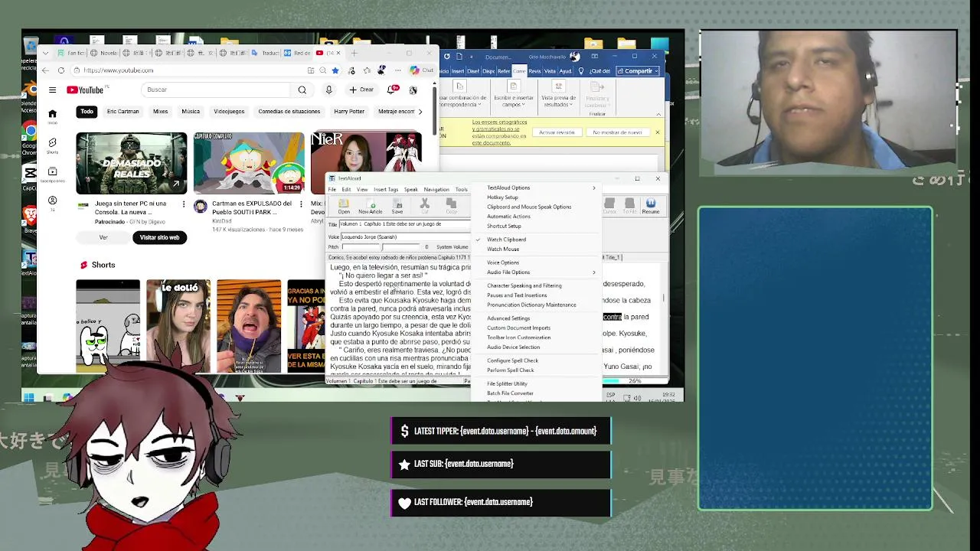Screen dimensions: 980x551
Task: Open the browser tab list chevron
Action: coord(46,53)
